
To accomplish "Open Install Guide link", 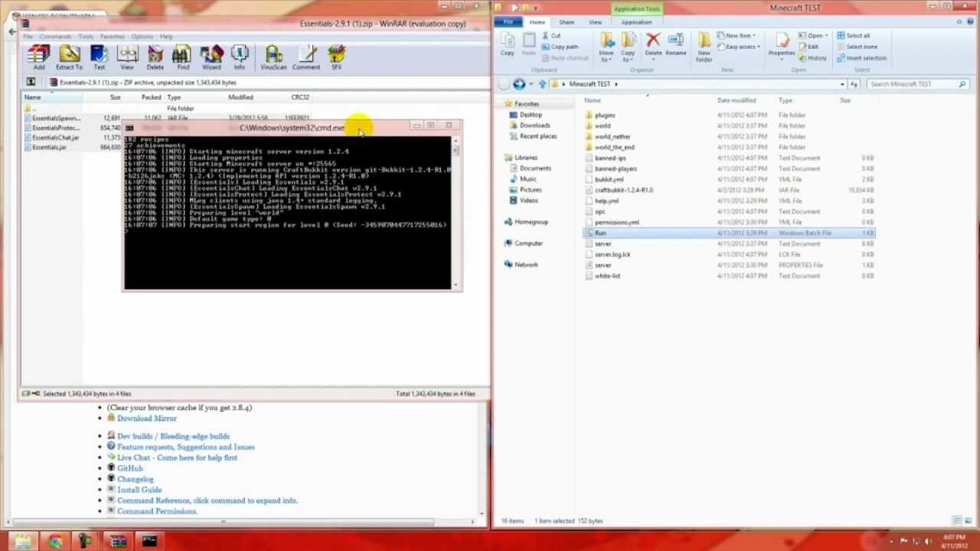I will pos(139,490).
